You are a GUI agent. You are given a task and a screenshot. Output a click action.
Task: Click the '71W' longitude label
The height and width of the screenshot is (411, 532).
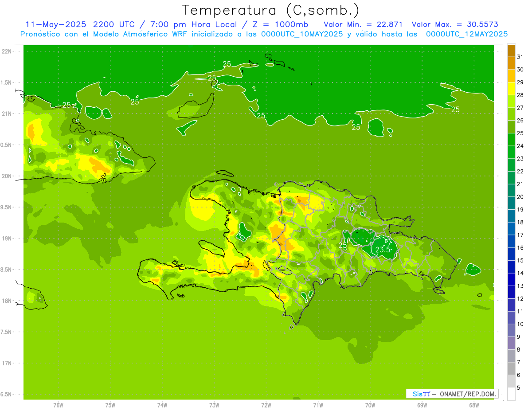pos(318,405)
